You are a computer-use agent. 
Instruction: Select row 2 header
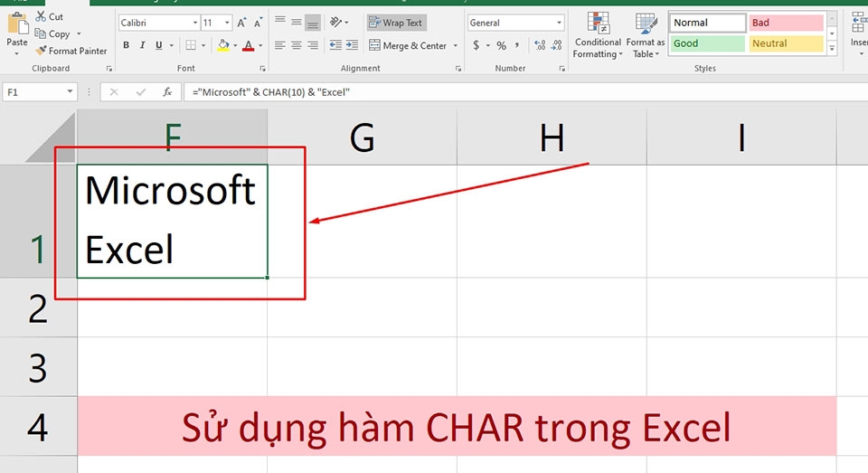[38, 308]
